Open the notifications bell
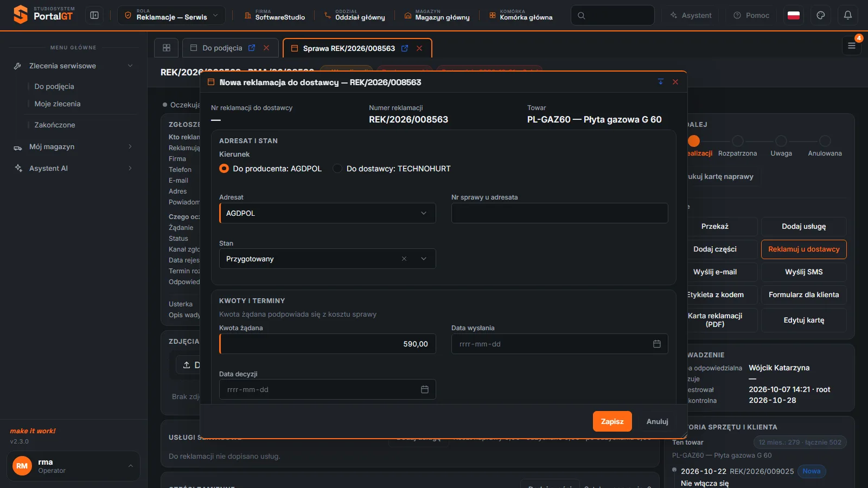Screen dimensions: 868x488 click(x=848, y=15)
